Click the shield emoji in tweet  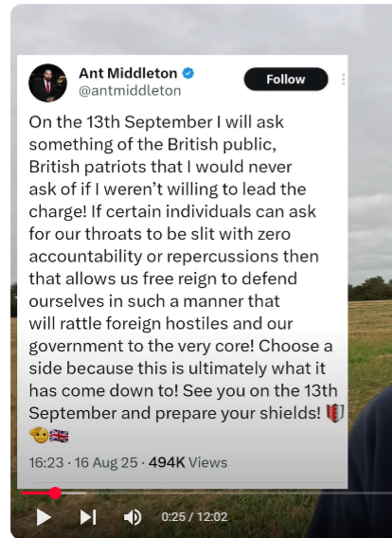click(335, 413)
